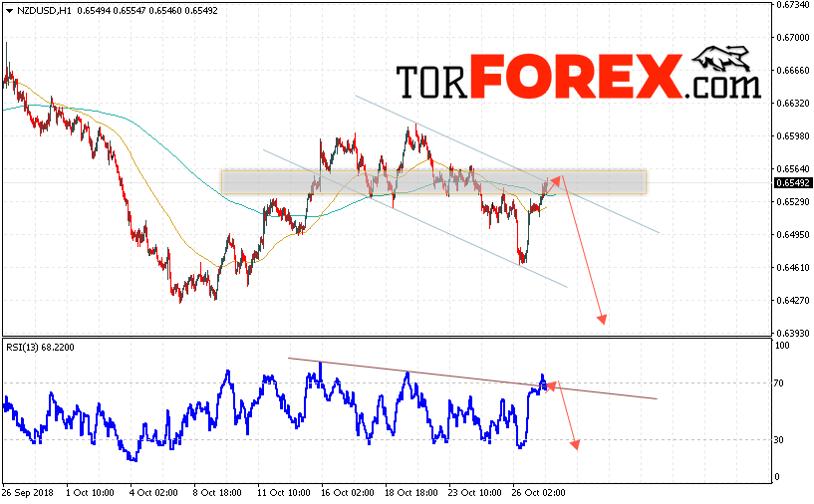Select the 0.66660 price axis label
Screen dimensions: 814x504
pyautogui.click(x=793, y=70)
